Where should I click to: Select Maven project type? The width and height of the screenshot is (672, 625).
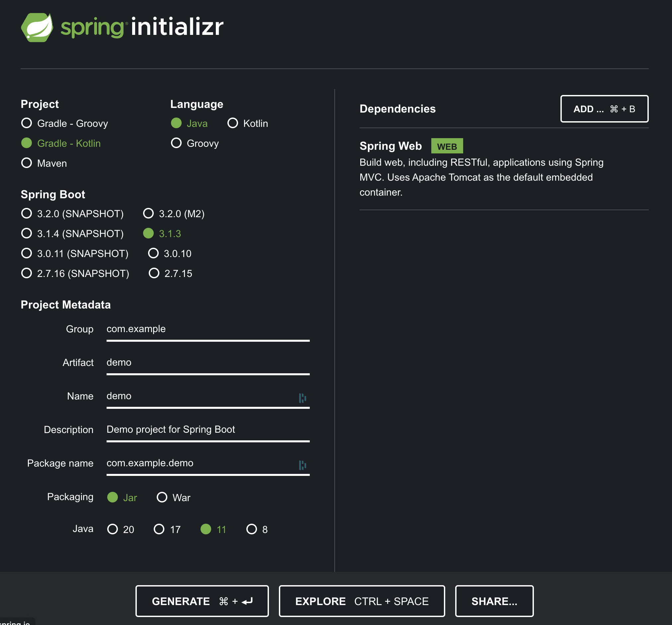[x=44, y=163]
